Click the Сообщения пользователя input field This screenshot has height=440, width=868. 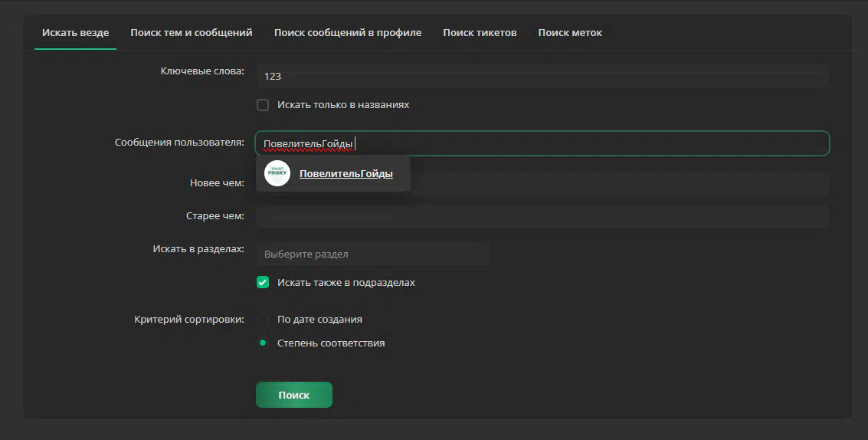pos(542,143)
